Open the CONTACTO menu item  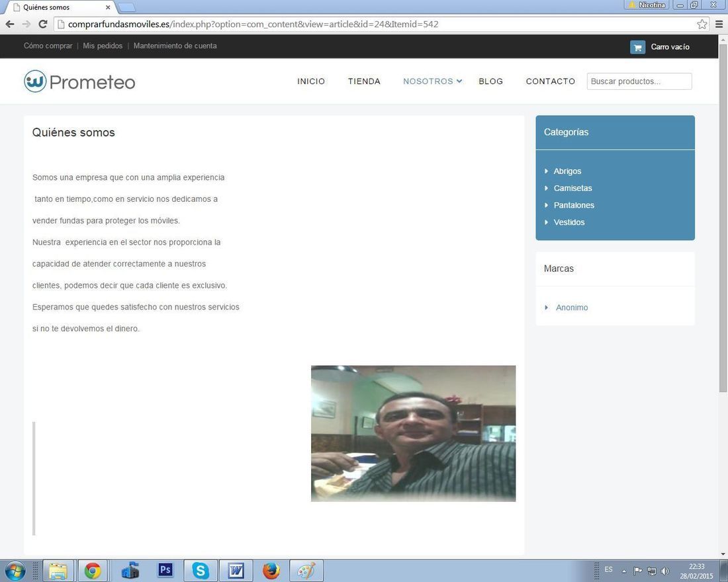coord(550,81)
